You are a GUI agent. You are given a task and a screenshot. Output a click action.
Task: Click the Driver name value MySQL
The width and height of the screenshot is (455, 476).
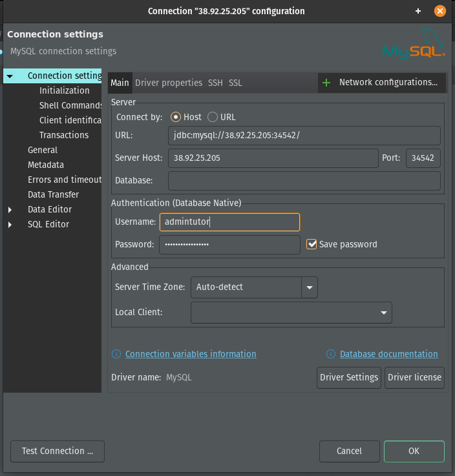pyautogui.click(x=178, y=377)
